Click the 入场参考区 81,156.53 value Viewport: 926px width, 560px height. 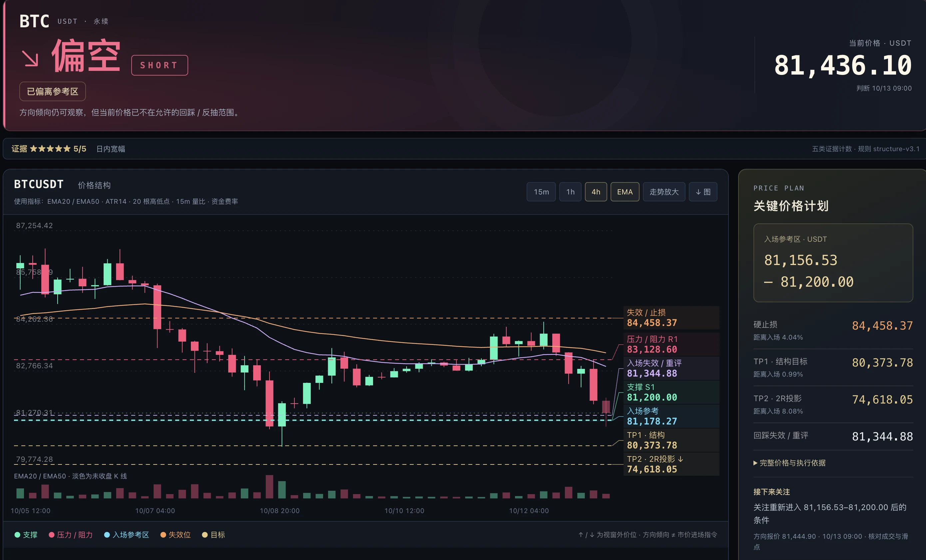(800, 260)
